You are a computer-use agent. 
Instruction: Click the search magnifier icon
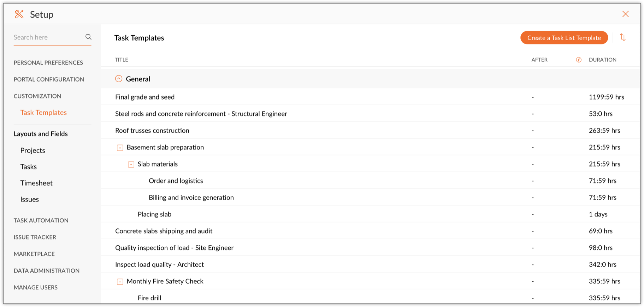(88, 37)
